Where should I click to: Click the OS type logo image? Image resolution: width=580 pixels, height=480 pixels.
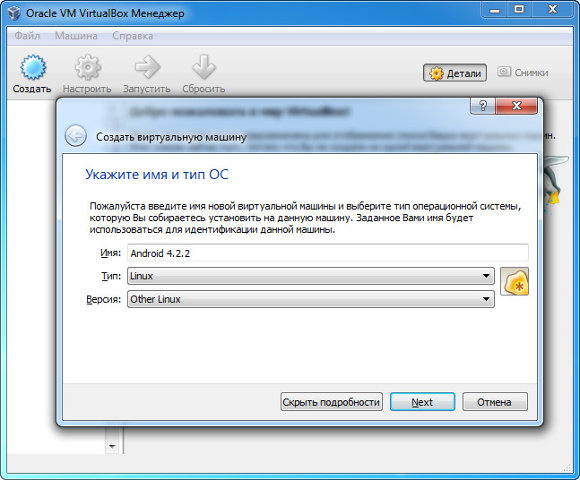515,282
